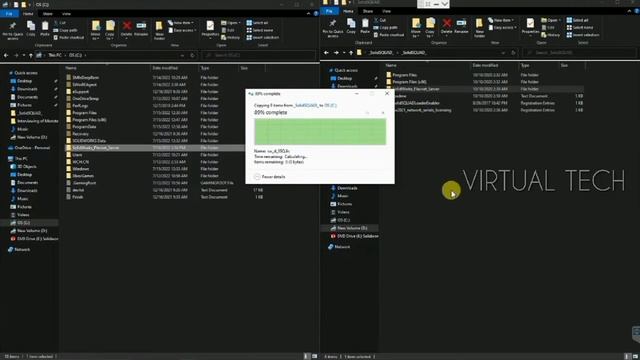Click the Copy icon in right window ribbon

351,27
